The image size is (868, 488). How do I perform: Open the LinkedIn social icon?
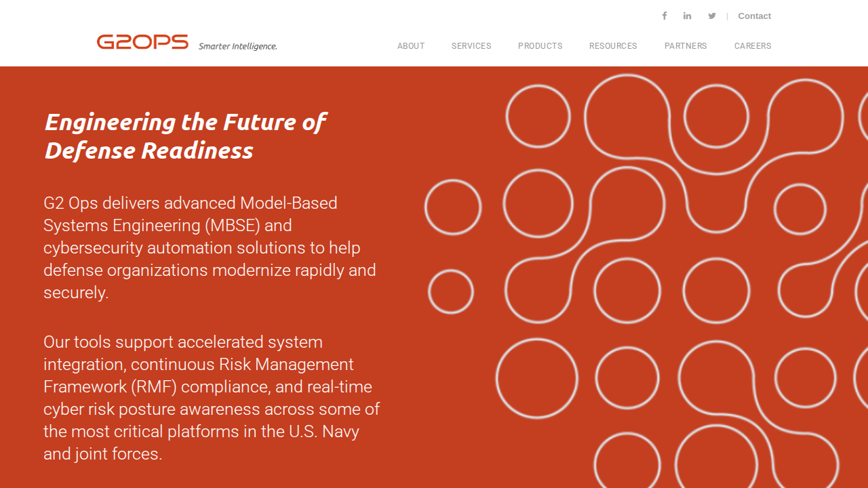(x=687, y=16)
